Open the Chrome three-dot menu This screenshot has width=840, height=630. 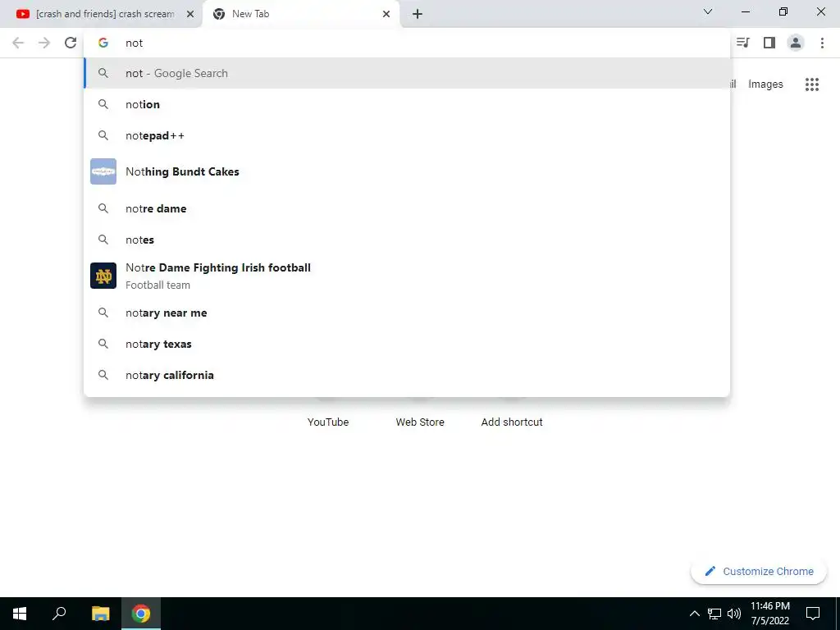click(822, 43)
